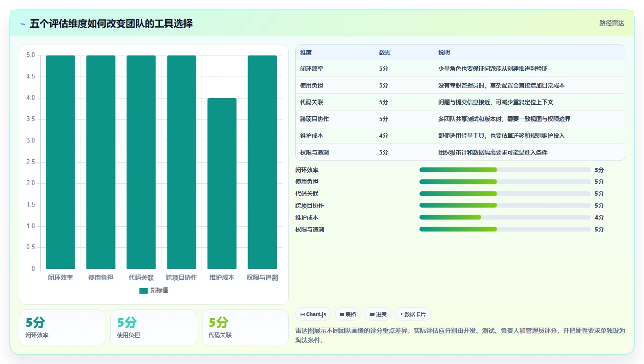Image resolution: width=644 pixels, height=364 pixels.
Task: Toggle the 指标值 legend label
Action: click(159, 290)
